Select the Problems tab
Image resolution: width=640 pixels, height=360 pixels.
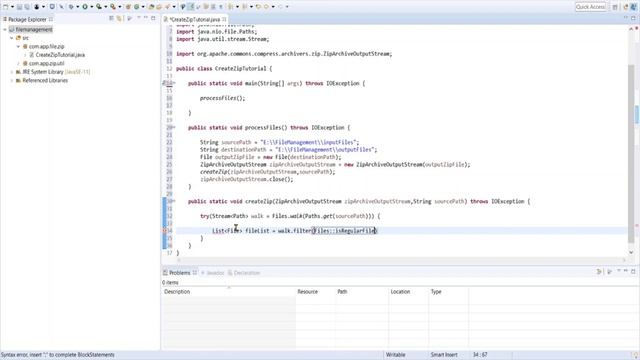tap(180, 273)
